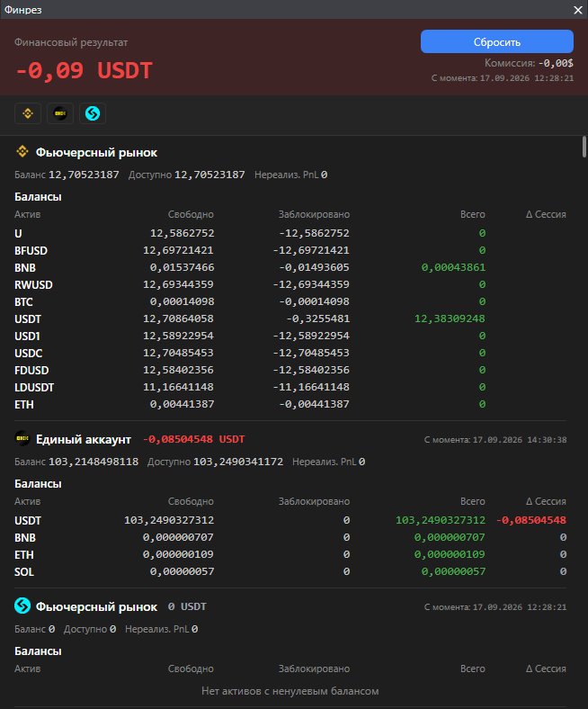Screen dimensions: 588x709
Task: Select the LDUSDT asset row
Action: click(290, 388)
